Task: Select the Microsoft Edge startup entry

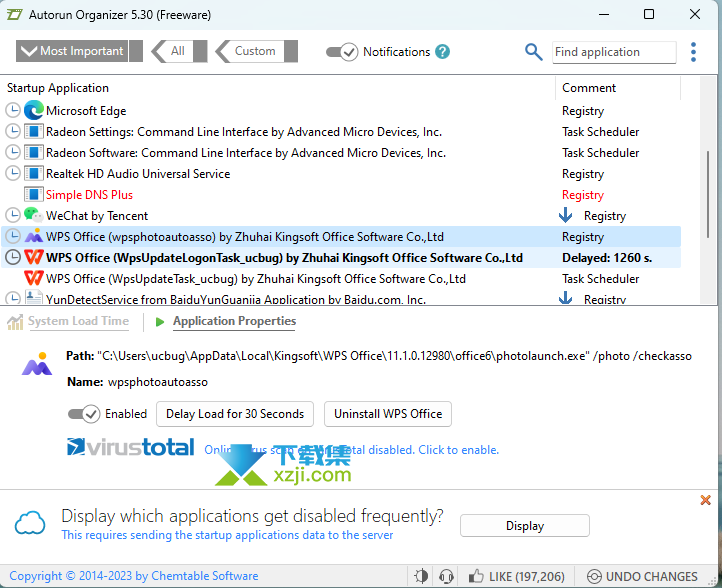Action: [x=341, y=111]
